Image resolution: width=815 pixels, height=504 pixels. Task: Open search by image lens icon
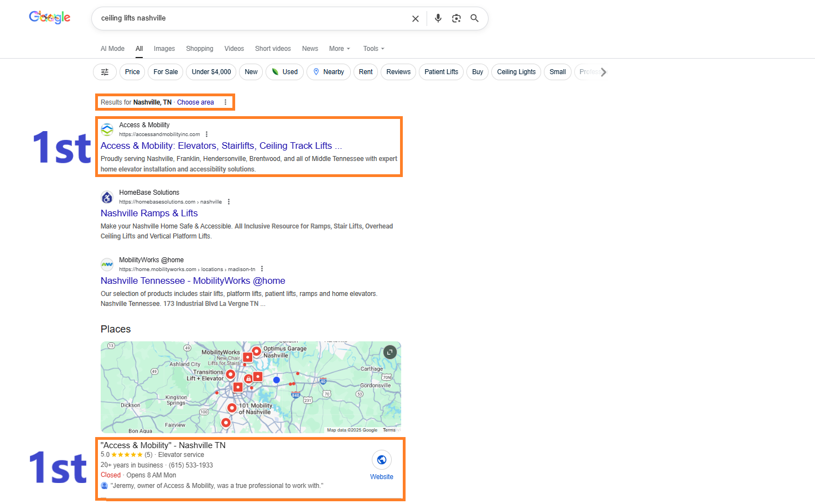pyautogui.click(x=456, y=18)
